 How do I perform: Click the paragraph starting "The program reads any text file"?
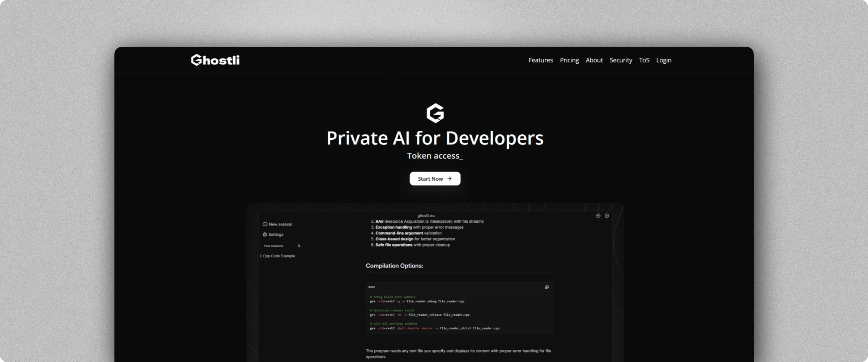point(458,354)
